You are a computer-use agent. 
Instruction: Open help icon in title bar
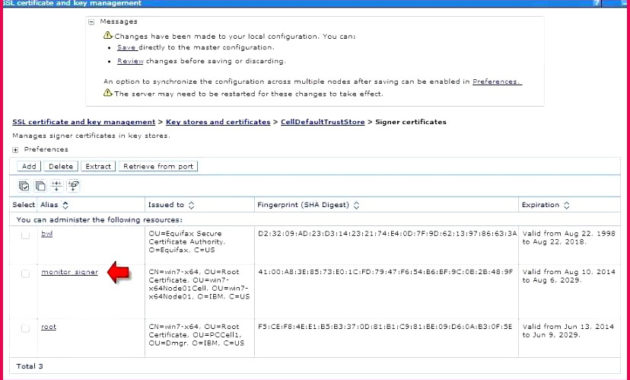pyautogui.click(x=597, y=3)
